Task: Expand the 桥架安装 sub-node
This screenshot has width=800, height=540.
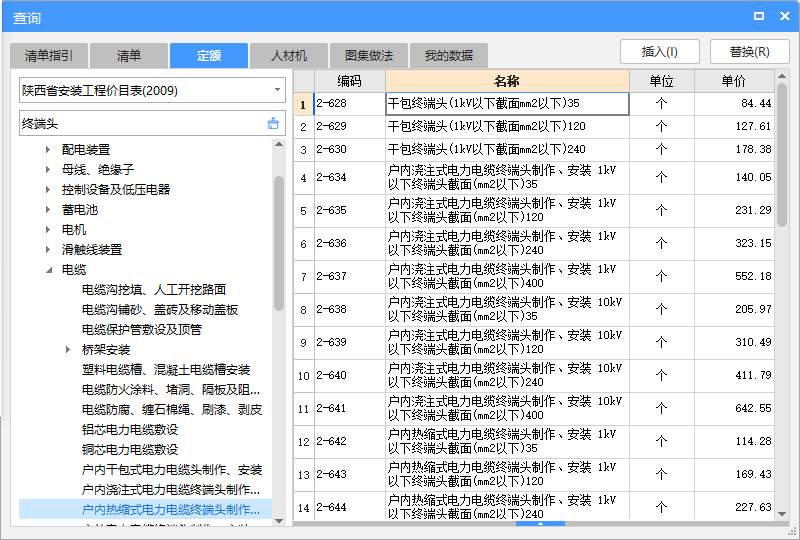Action: 68,350
